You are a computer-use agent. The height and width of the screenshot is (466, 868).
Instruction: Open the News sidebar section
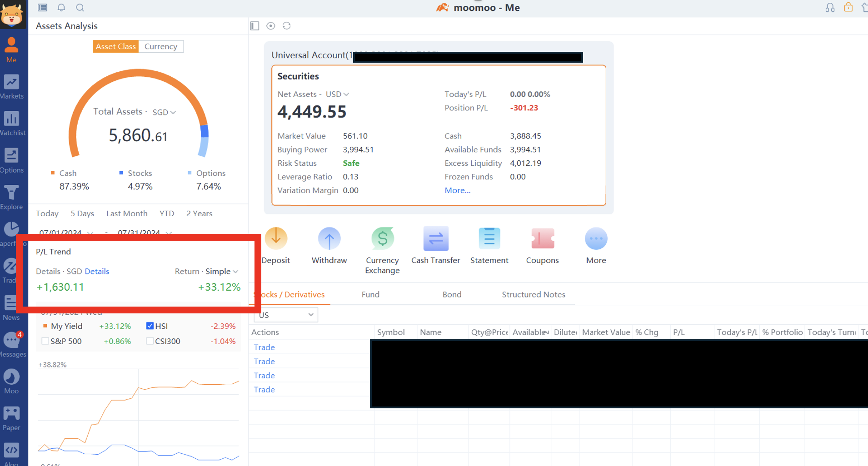tap(11, 308)
